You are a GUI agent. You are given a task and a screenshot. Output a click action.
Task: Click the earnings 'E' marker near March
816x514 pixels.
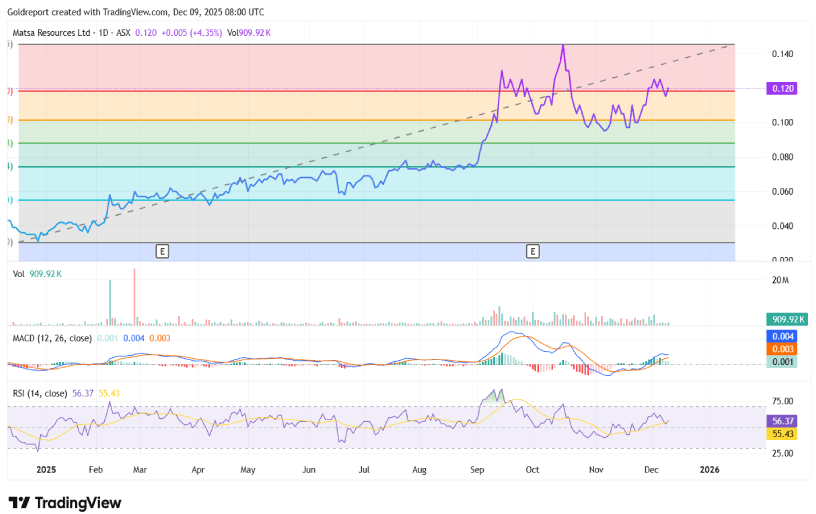(x=161, y=251)
